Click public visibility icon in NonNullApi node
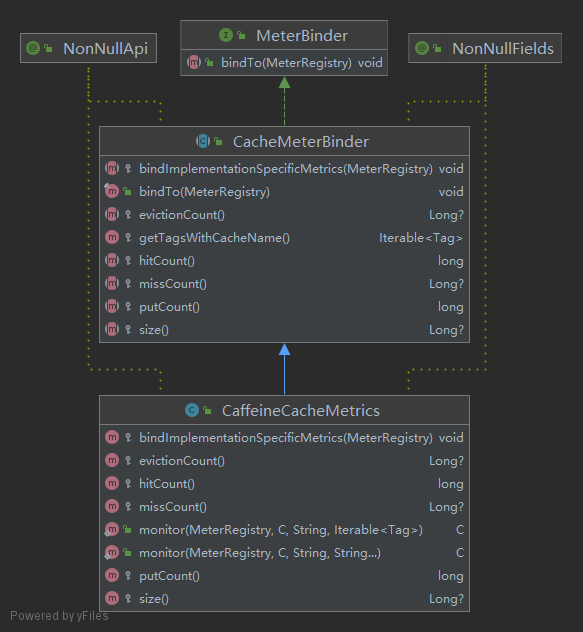This screenshot has width=583, height=632. click(48, 48)
